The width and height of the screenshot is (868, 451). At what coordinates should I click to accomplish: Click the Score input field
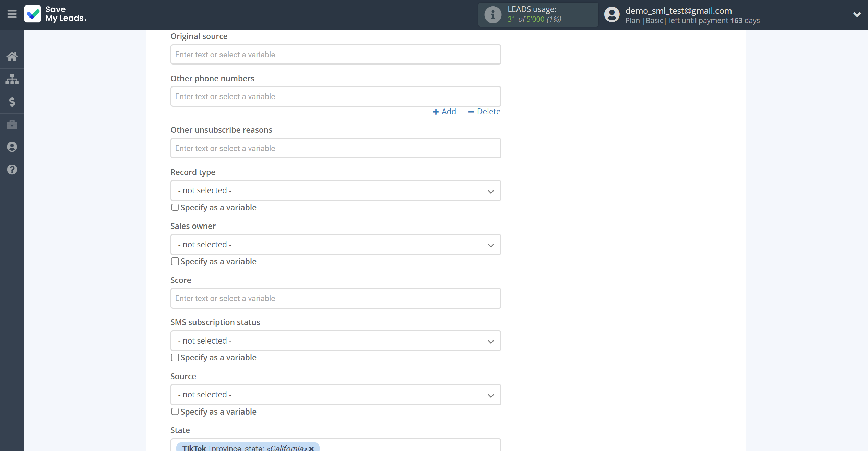(x=336, y=298)
